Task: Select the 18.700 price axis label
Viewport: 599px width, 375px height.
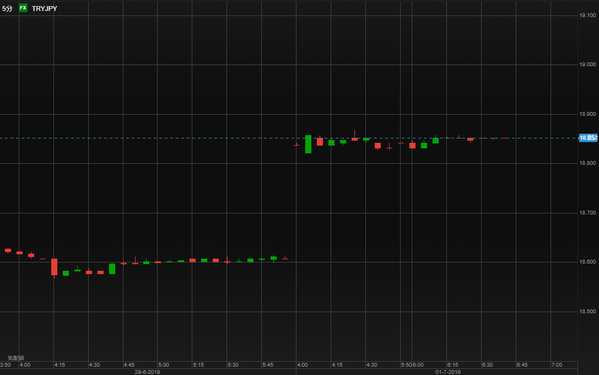Action: click(x=588, y=213)
